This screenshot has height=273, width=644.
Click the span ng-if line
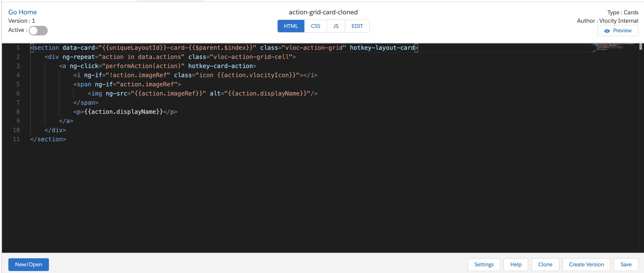[x=127, y=84]
